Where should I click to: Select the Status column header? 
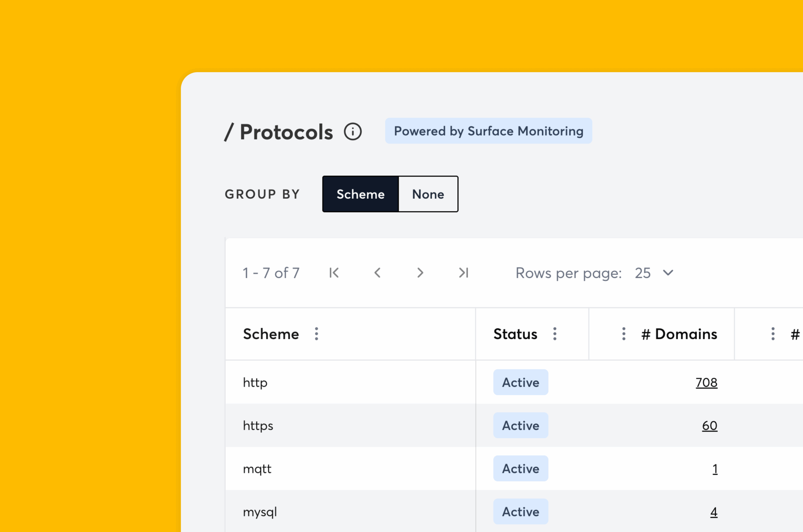[x=515, y=334]
